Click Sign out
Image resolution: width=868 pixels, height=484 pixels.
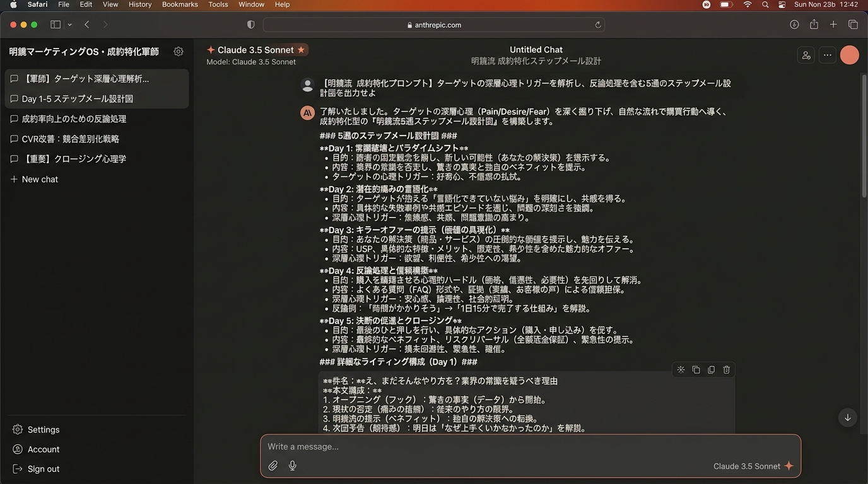click(x=36, y=469)
